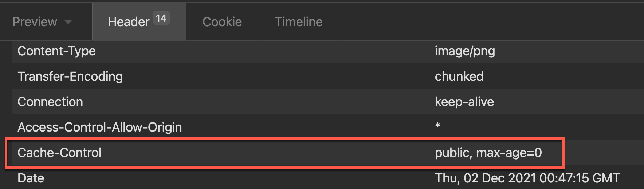Switch to the Timeline tab
The width and height of the screenshot is (644, 189).
pos(299,22)
